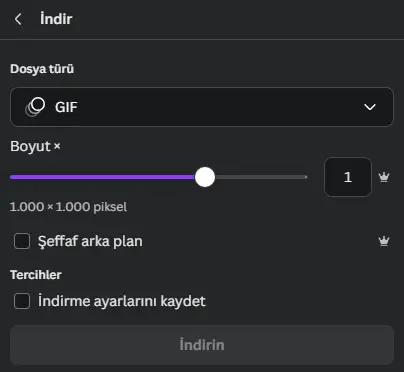The image size is (404, 372).
Task: Click the chevron arrow in GIF selector
Action: tap(370, 107)
